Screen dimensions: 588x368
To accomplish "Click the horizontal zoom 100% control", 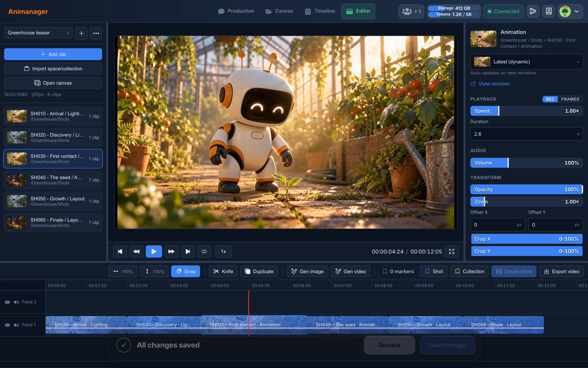I will [123, 271].
